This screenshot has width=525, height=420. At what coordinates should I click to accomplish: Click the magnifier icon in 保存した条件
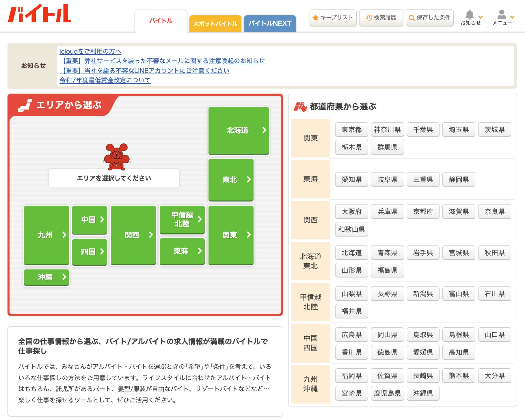(x=412, y=18)
